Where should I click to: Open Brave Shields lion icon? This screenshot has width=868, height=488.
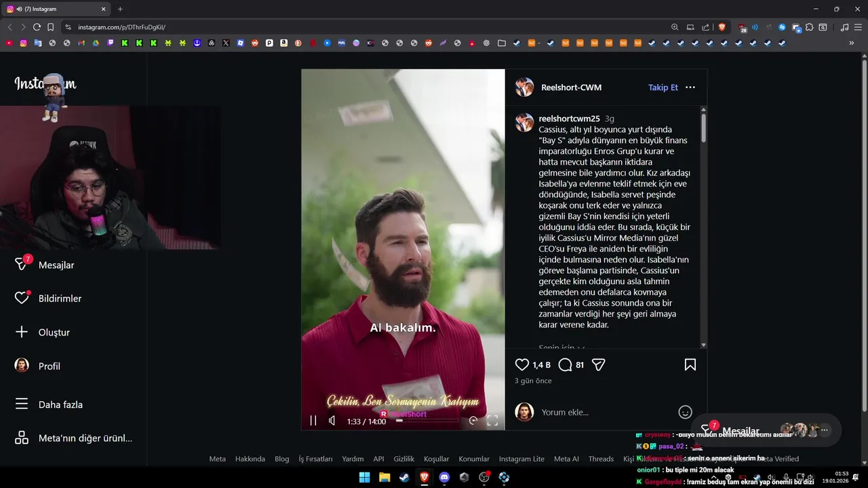pyautogui.click(x=722, y=27)
